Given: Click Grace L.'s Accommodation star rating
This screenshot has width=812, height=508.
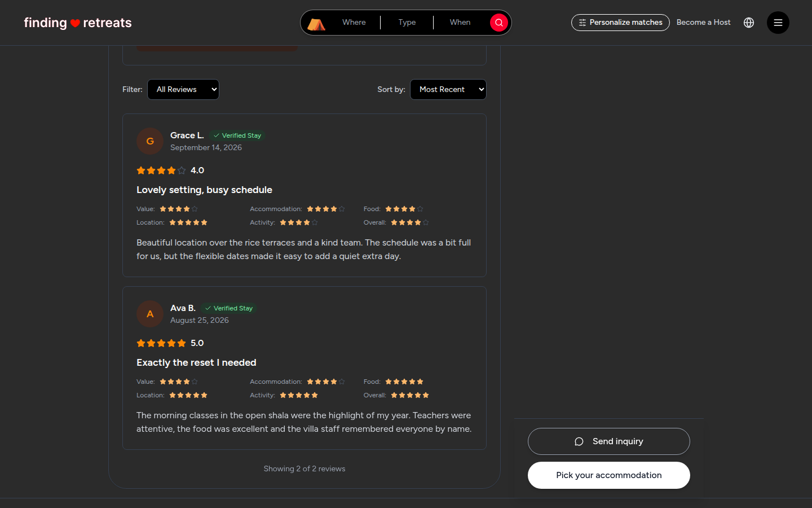Looking at the screenshot, I should click(326, 209).
